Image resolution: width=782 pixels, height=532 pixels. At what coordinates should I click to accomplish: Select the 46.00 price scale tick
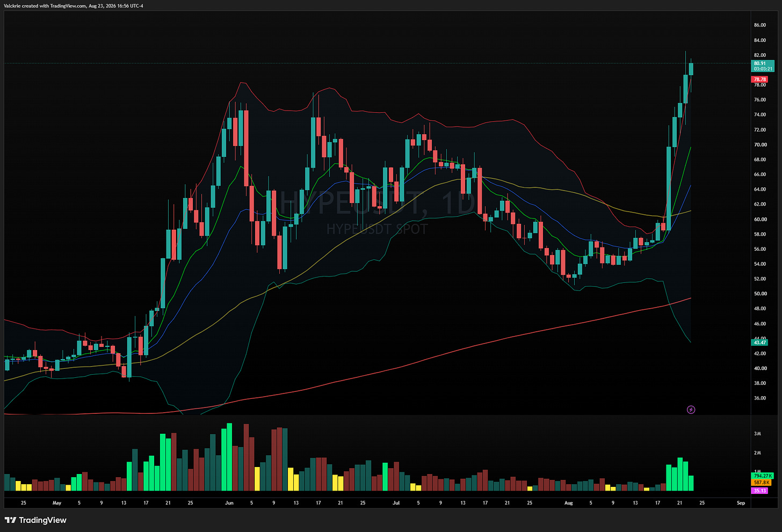760,324
